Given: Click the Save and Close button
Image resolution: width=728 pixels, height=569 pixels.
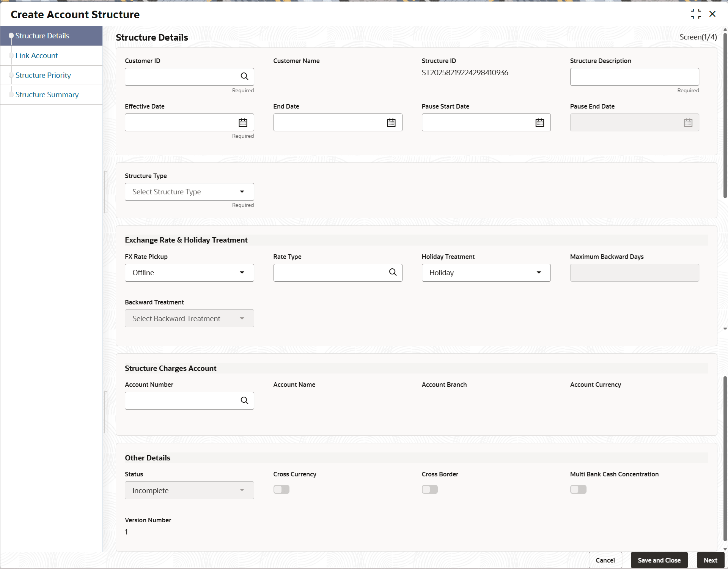Looking at the screenshot, I should (659, 560).
